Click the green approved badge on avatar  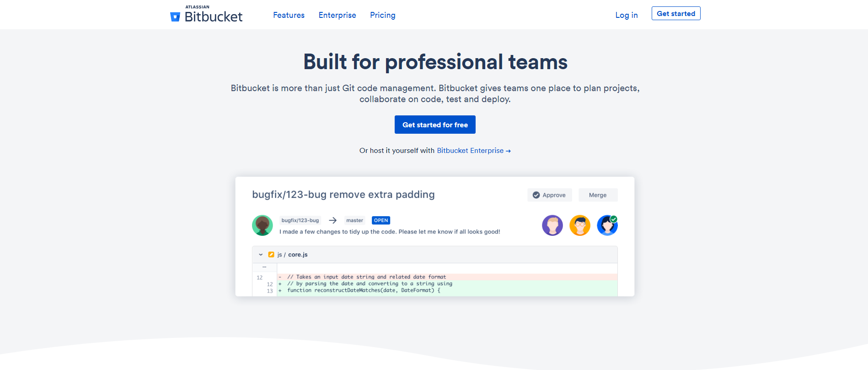coord(614,219)
